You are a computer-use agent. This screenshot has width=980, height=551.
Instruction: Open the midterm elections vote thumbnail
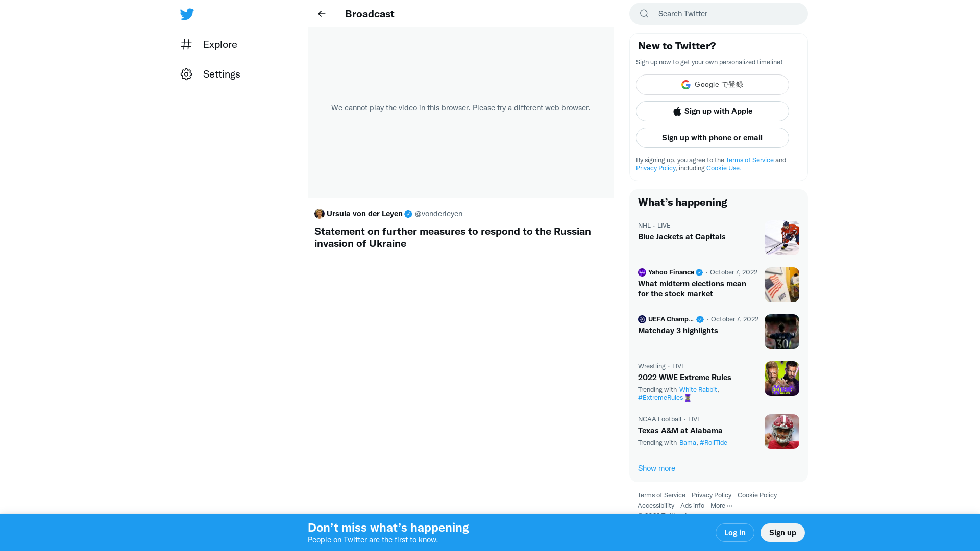tap(782, 285)
